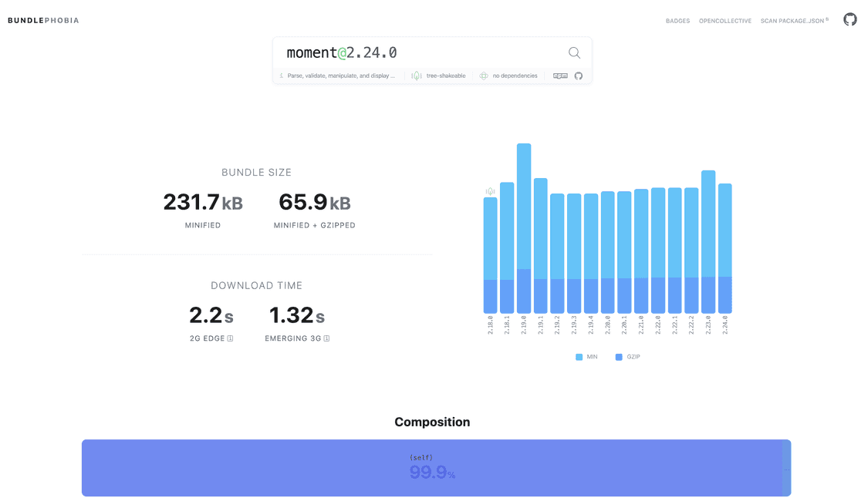Click info icon next to 2G EDGE

pos(230,338)
